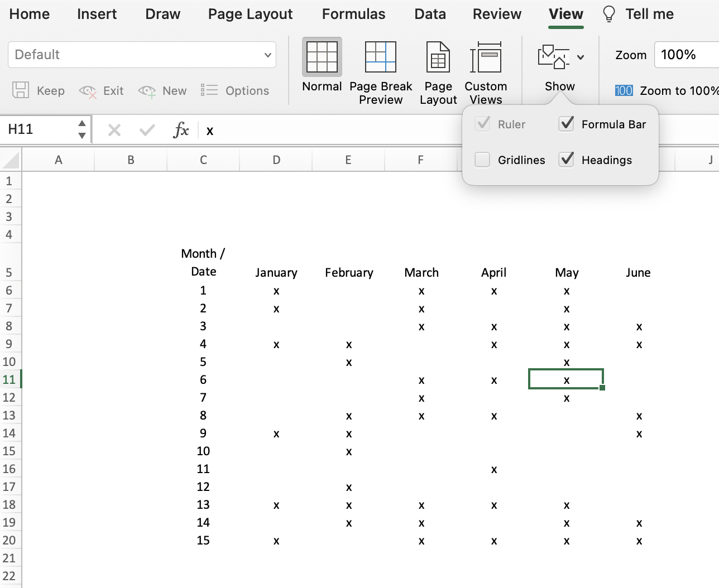The image size is (719, 588).
Task: Open the Data tab
Action: click(x=430, y=14)
